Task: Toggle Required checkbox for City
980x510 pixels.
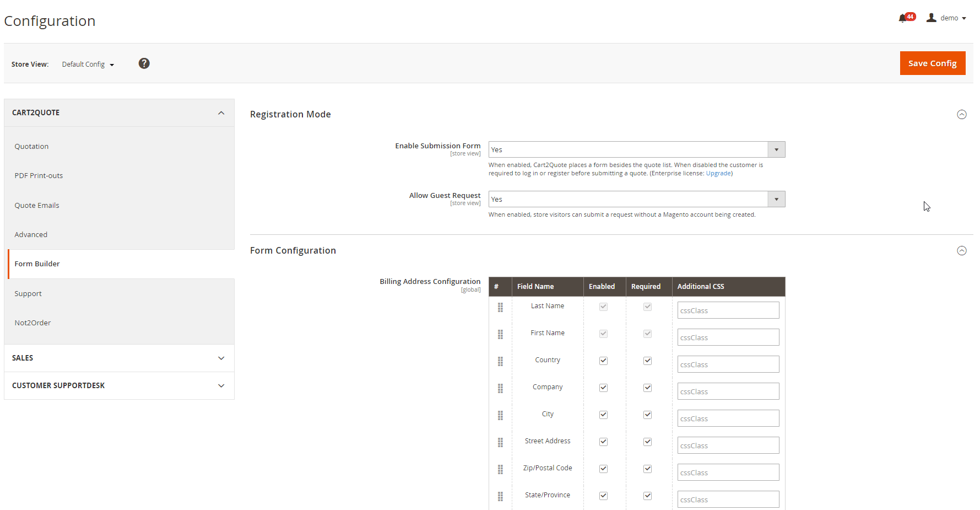Action: pos(647,415)
